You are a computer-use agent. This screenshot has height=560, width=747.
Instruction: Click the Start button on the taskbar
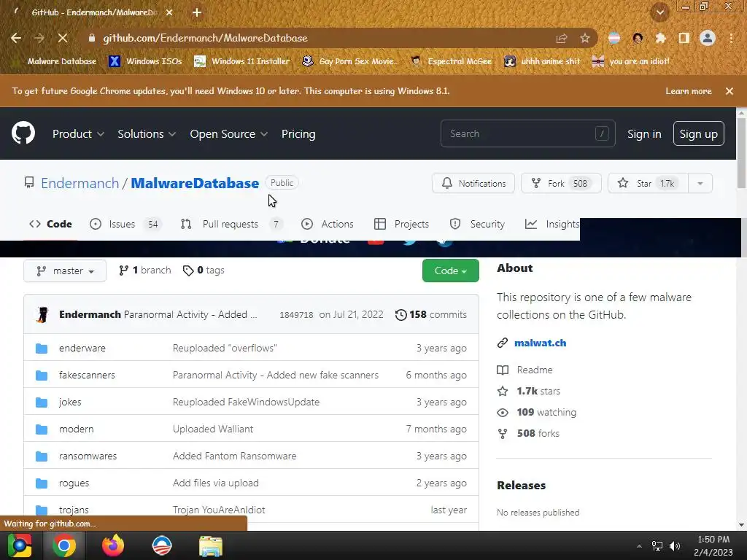[x=20, y=545]
